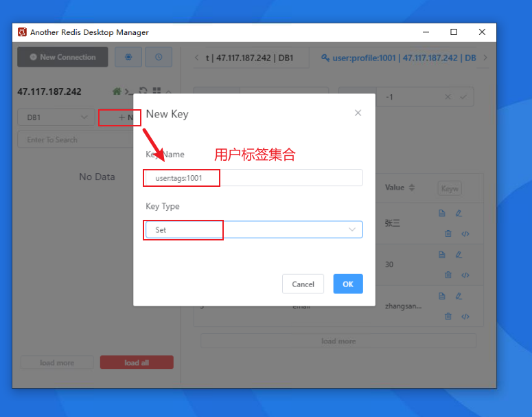Click the grid multi-select icon
The width and height of the screenshot is (532, 417).
[x=157, y=90]
